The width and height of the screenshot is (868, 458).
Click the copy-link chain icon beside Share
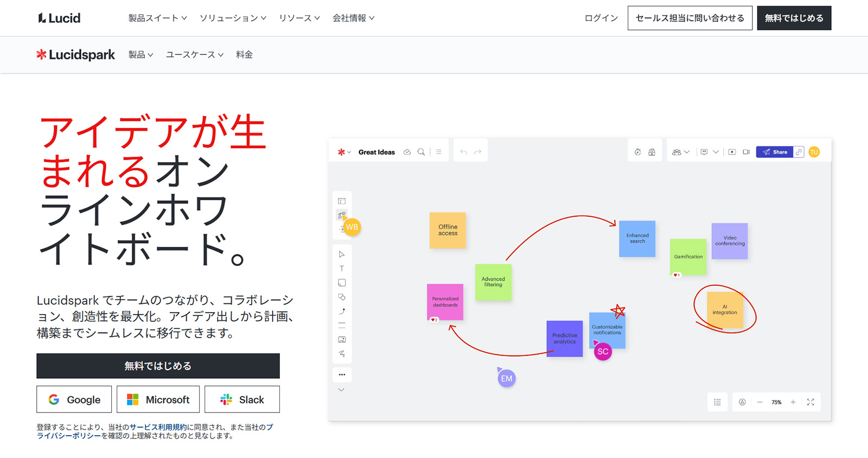(799, 152)
